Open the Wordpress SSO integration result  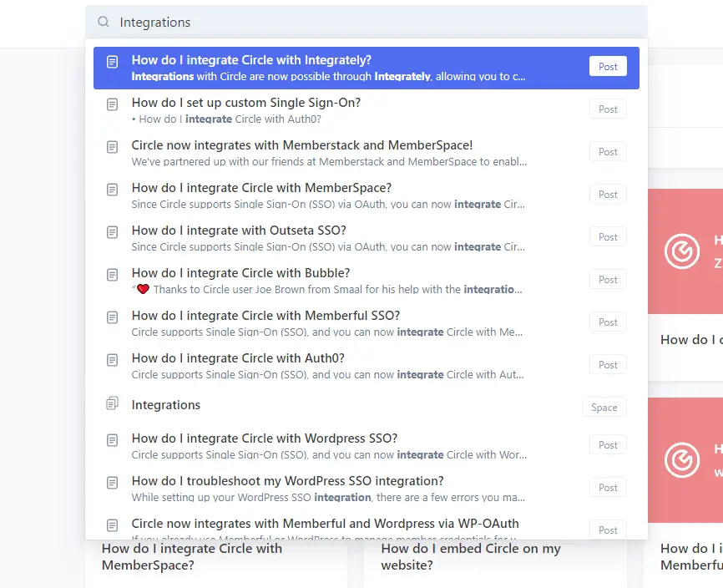coord(264,438)
